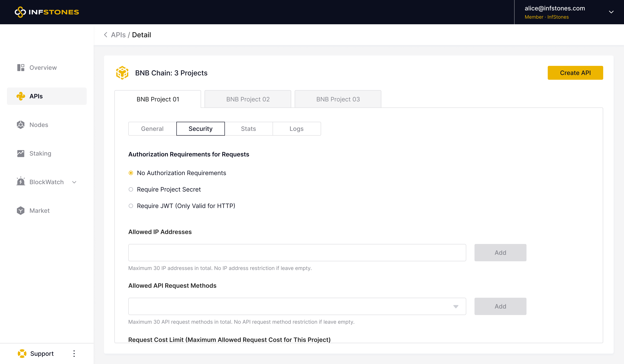The width and height of the screenshot is (624, 364).
Task: Open the Allowed API Request Methods dropdown
Action: tap(297, 306)
